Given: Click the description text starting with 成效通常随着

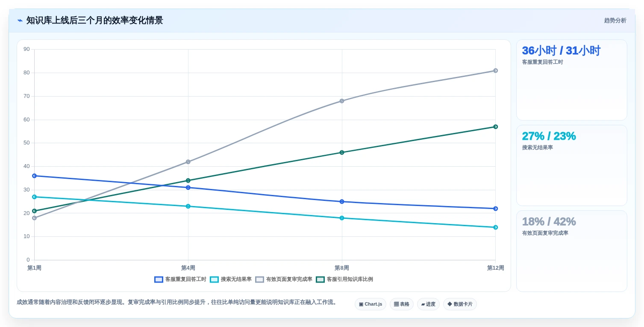Looking at the screenshot, I should point(178,302).
